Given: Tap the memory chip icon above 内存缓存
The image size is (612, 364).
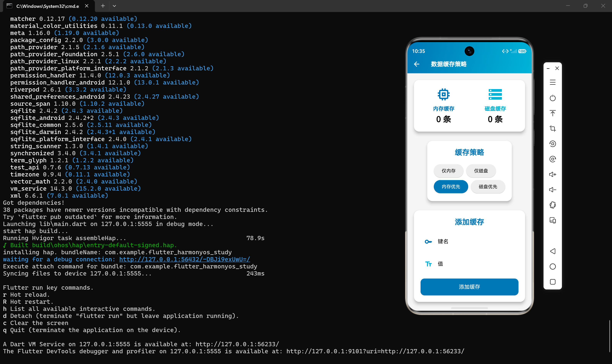Looking at the screenshot, I should [444, 94].
